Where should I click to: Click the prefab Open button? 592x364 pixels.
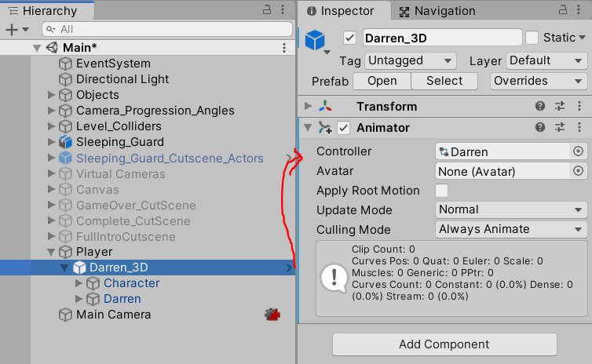click(382, 81)
